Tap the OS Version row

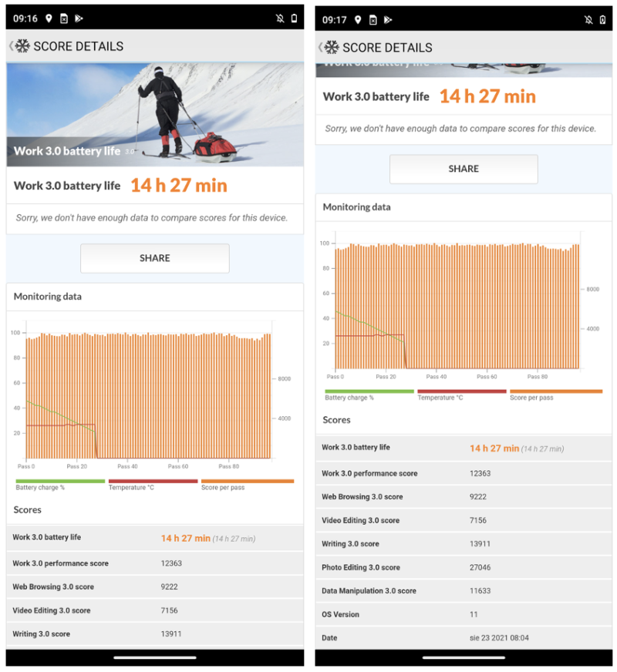[x=464, y=614]
